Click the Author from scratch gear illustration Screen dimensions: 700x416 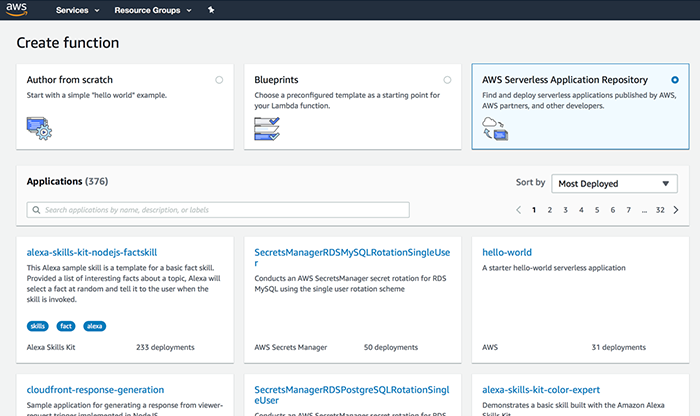click(39, 129)
